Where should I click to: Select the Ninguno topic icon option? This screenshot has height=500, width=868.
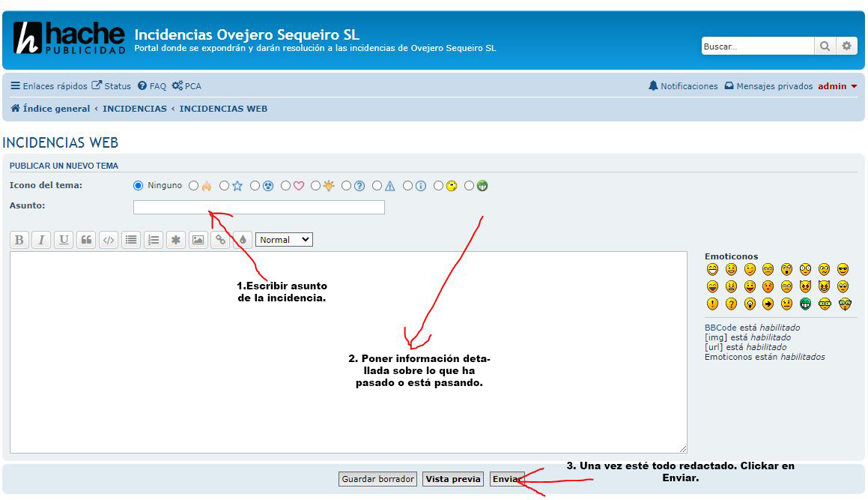139,186
